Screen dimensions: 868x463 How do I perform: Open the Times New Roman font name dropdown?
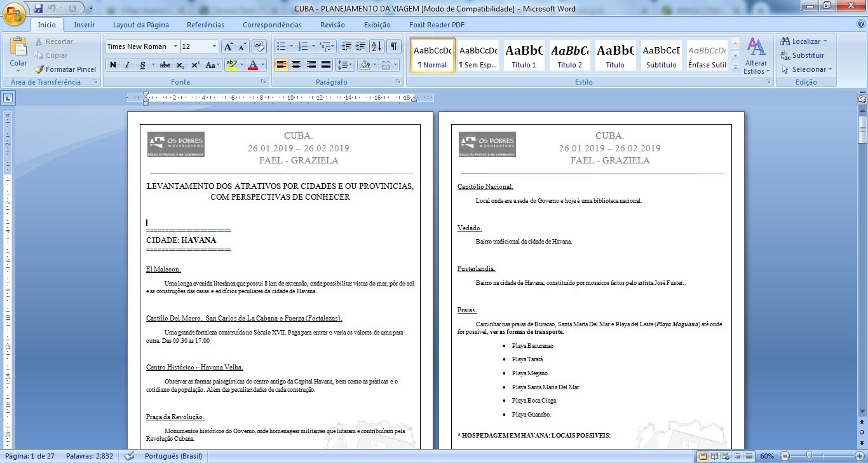[174, 46]
